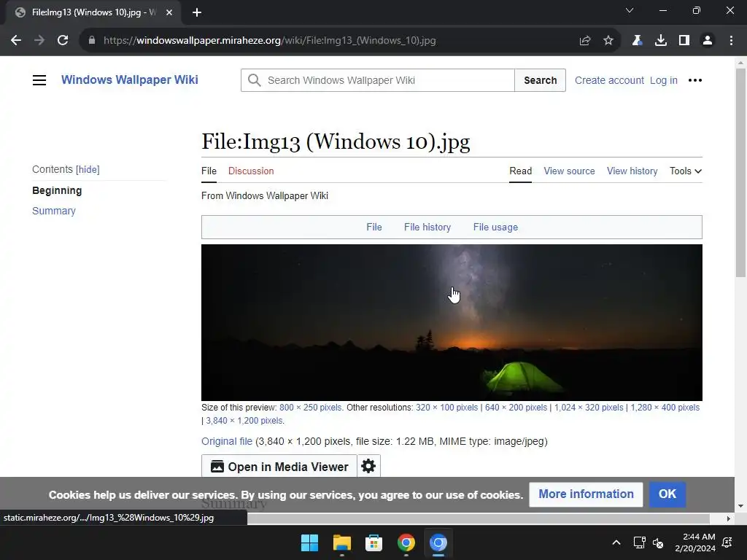Image resolution: width=747 pixels, height=560 pixels.
Task: Go back to previous page
Action: pyautogui.click(x=16, y=41)
